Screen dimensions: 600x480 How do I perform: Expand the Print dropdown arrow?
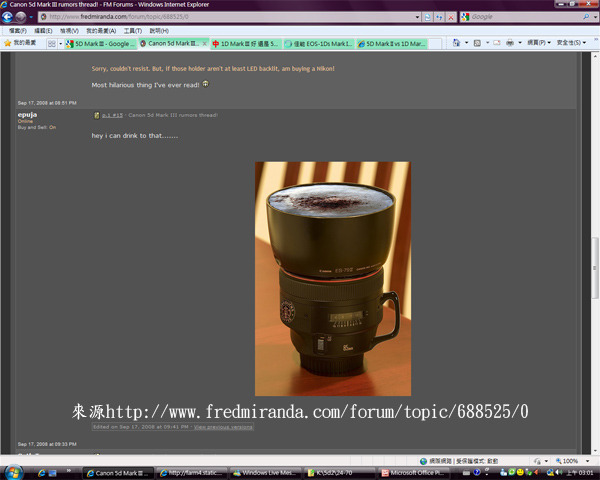(x=520, y=43)
